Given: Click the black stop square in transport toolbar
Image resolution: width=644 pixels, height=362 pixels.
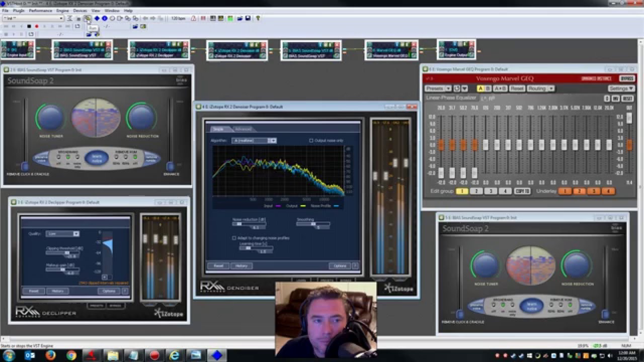Looking at the screenshot, I should [29, 26].
